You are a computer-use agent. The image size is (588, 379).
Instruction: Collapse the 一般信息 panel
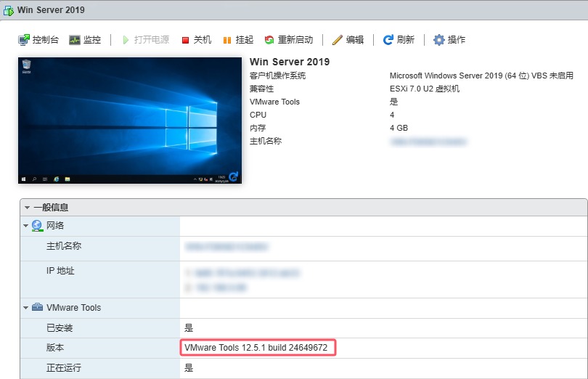point(27,208)
